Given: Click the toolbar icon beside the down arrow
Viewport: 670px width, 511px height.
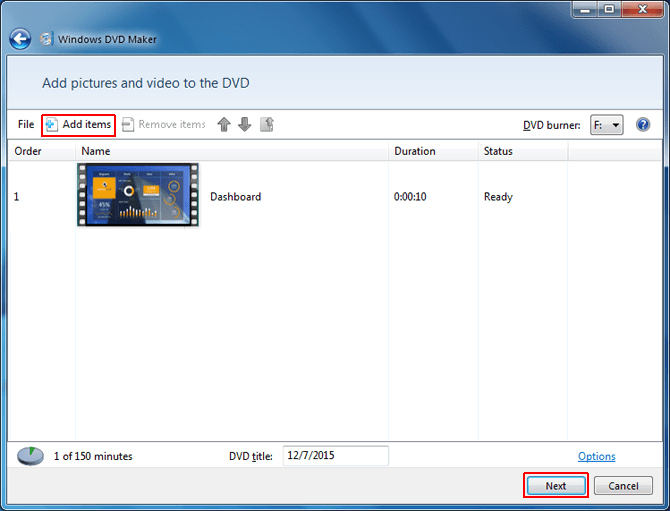Looking at the screenshot, I should coord(267,125).
